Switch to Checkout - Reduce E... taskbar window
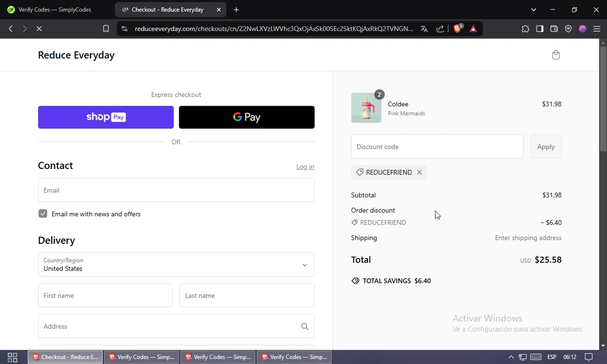Image resolution: width=607 pixels, height=364 pixels. click(65, 357)
